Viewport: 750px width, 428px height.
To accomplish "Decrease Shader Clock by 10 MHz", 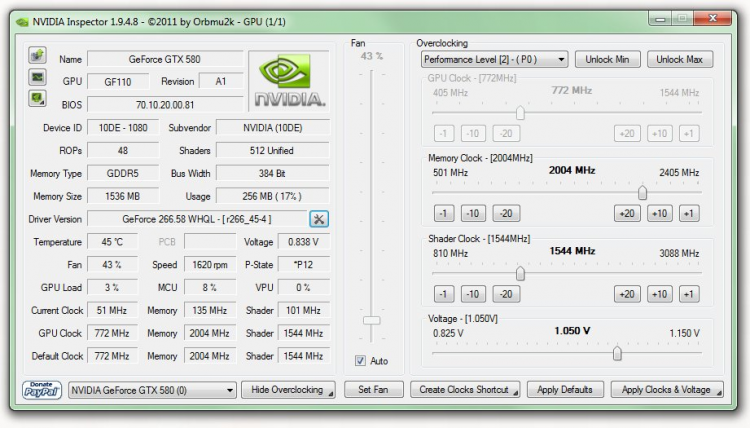I will [x=473, y=294].
